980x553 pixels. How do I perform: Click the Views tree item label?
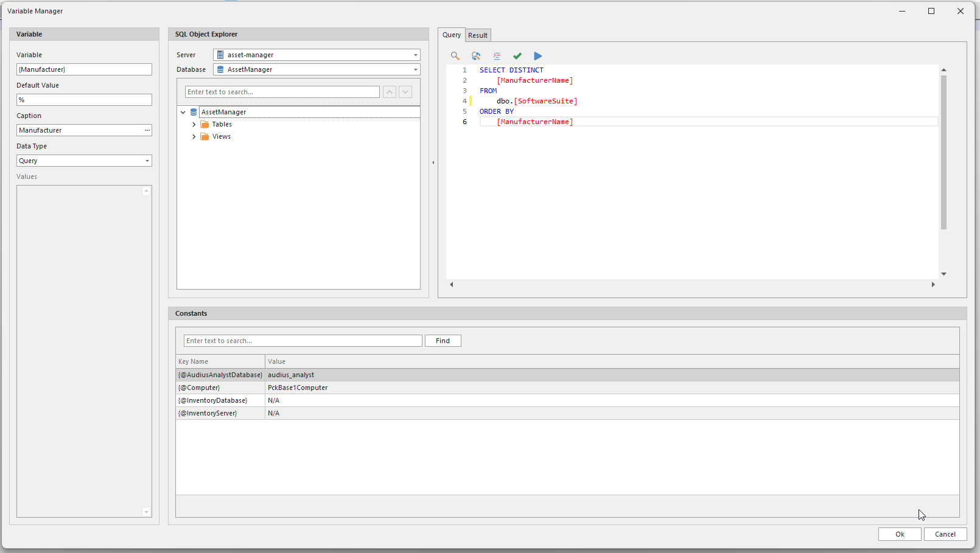pyautogui.click(x=222, y=136)
